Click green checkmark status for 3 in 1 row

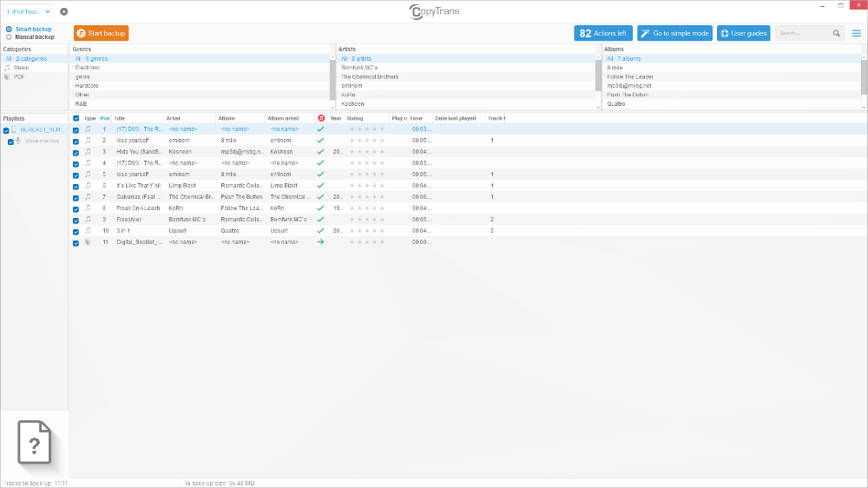click(x=320, y=230)
